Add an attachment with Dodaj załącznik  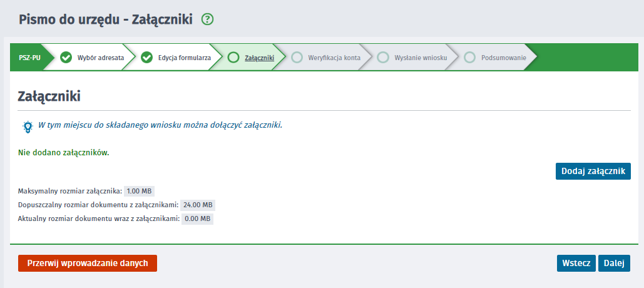(x=593, y=172)
